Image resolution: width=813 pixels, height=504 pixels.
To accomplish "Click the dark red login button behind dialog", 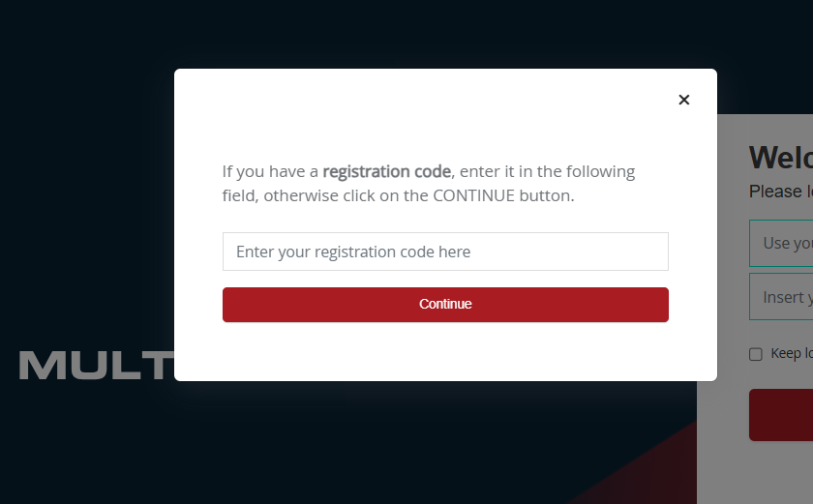I will click(781, 415).
